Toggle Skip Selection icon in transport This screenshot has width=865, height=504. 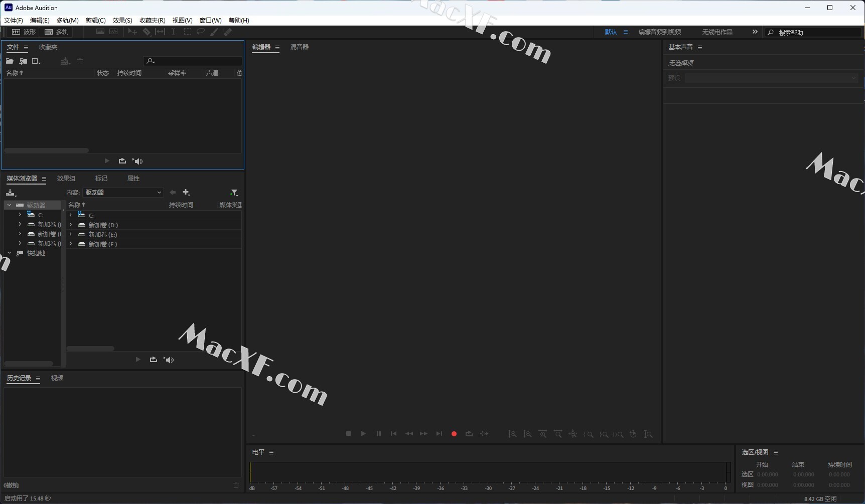coord(484,434)
